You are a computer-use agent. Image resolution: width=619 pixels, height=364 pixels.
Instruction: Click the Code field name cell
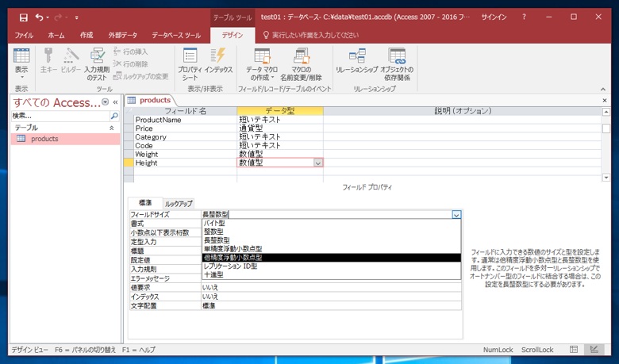click(x=186, y=146)
